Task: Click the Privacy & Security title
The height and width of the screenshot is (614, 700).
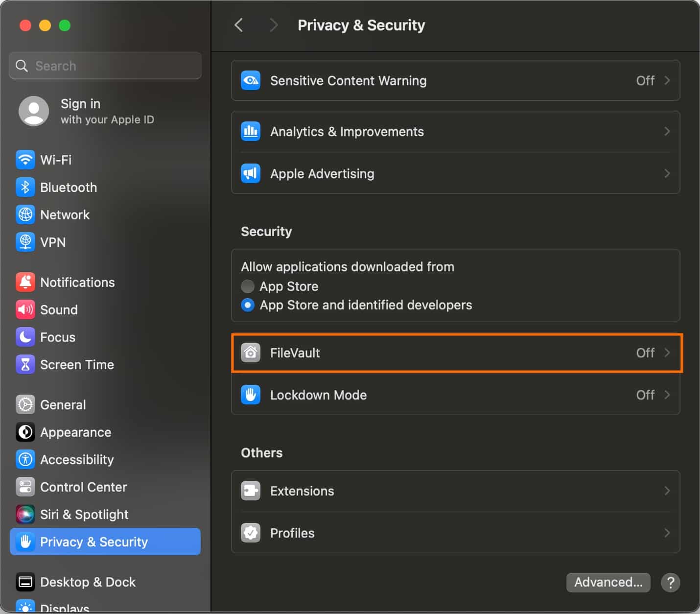Action: point(361,25)
